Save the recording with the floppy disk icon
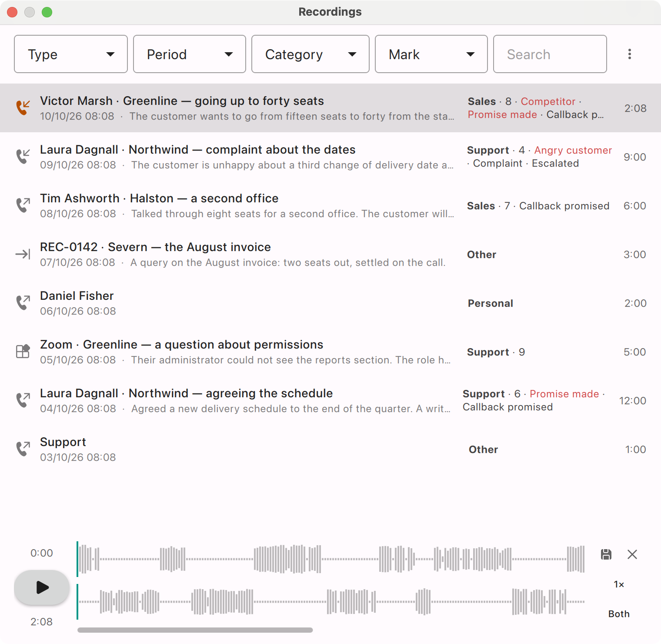This screenshot has width=661, height=644. click(x=606, y=554)
